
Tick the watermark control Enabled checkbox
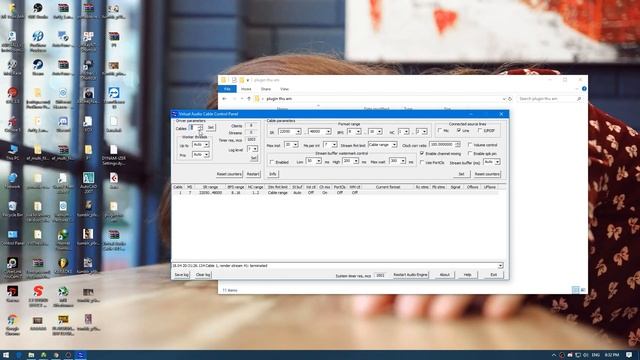coord(271,162)
